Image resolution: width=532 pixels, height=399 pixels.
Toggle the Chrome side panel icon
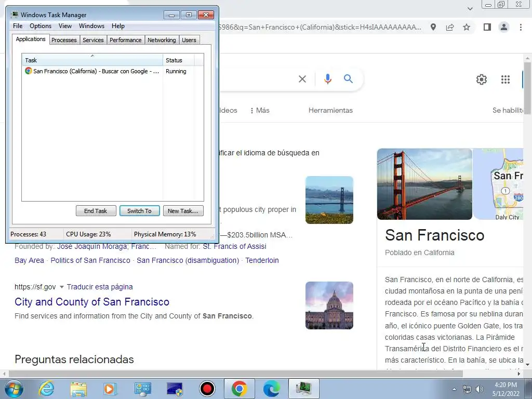pyautogui.click(x=487, y=27)
